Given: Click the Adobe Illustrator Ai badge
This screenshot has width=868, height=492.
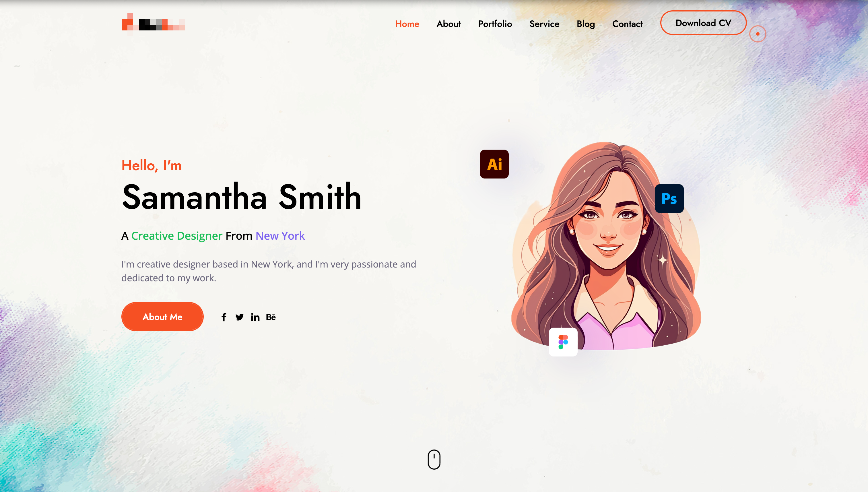Looking at the screenshot, I should 494,164.
